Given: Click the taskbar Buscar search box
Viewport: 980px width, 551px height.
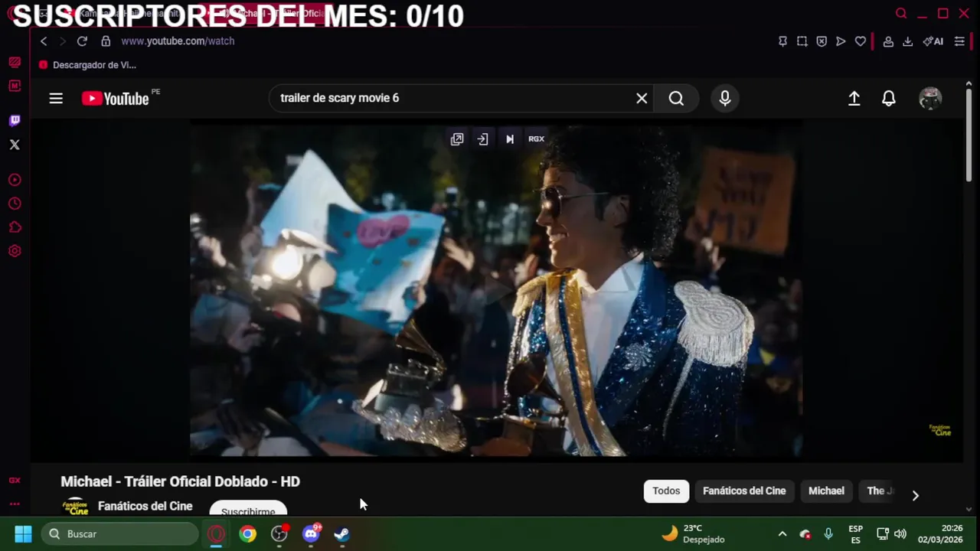Looking at the screenshot, I should pos(119,533).
